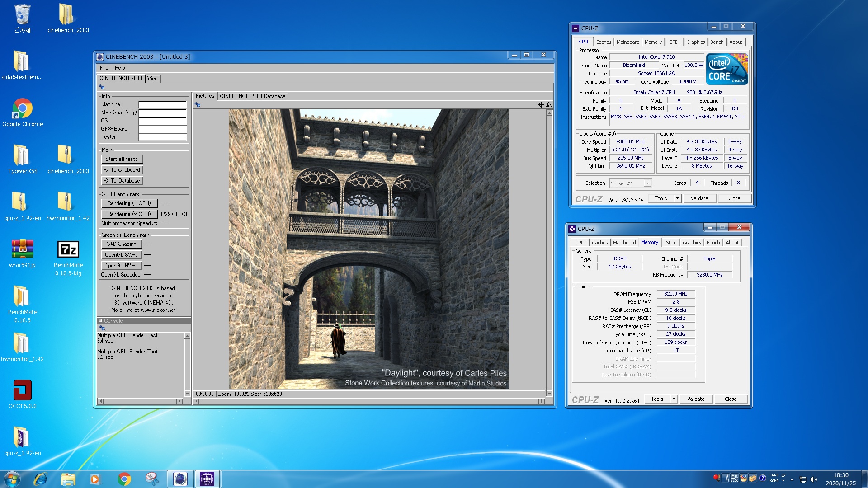Screen dimensions: 868x488
Task: Select the CINEBENCH 2003 Database tab
Action: point(253,96)
